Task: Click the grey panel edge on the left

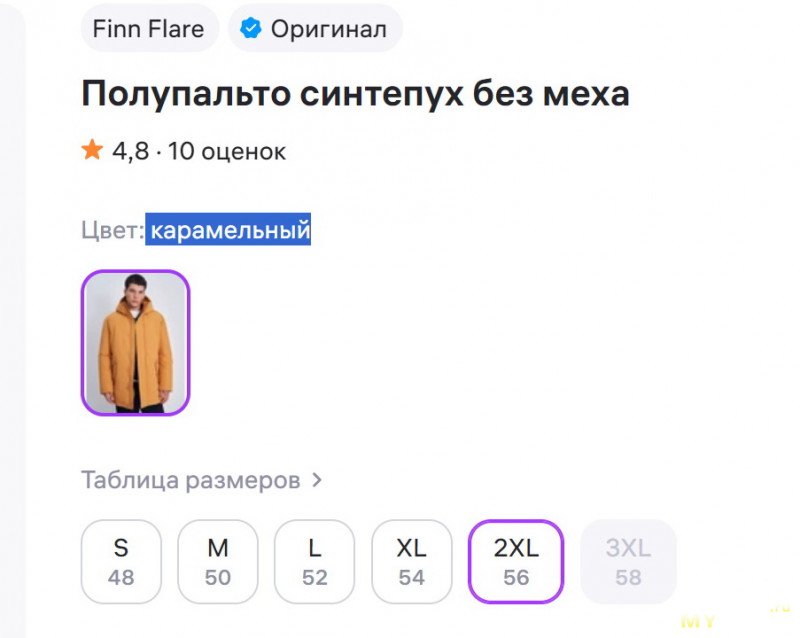Action: click(x=12, y=320)
